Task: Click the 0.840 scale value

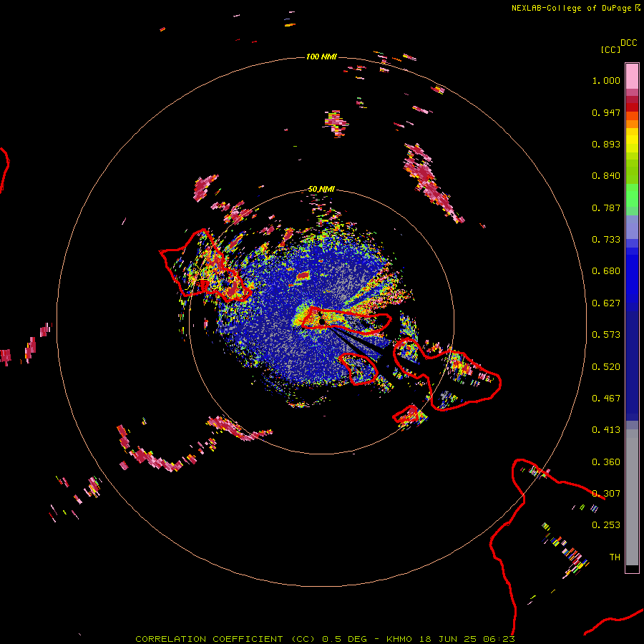Action: (x=606, y=176)
